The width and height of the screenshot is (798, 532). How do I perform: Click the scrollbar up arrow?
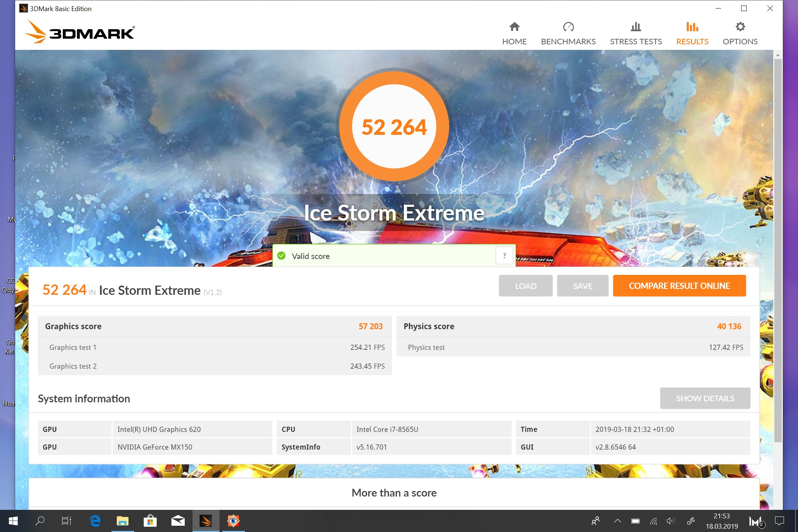(x=778, y=55)
